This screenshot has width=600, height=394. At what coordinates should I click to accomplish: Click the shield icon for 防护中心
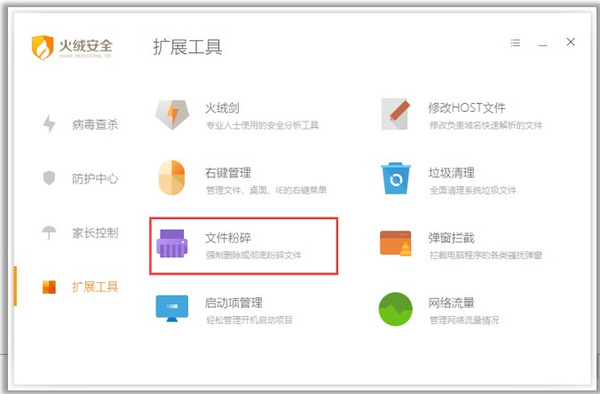tap(49, 178)
